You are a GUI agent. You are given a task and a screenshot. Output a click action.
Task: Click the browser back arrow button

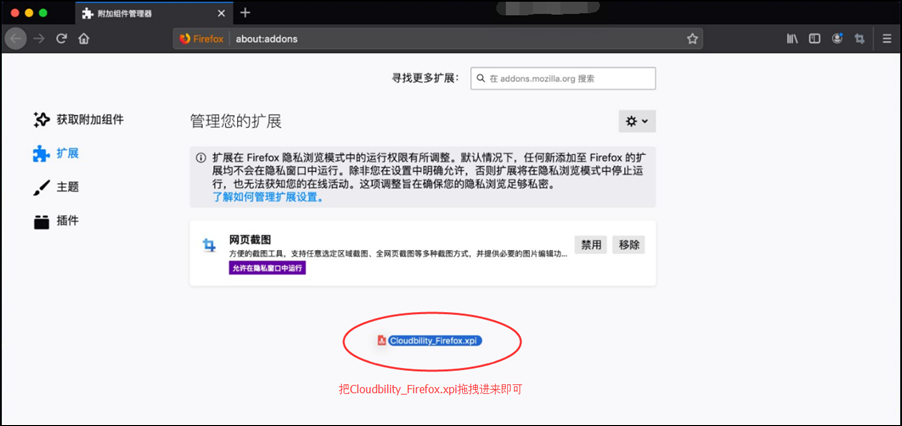(x=16, y=39)
